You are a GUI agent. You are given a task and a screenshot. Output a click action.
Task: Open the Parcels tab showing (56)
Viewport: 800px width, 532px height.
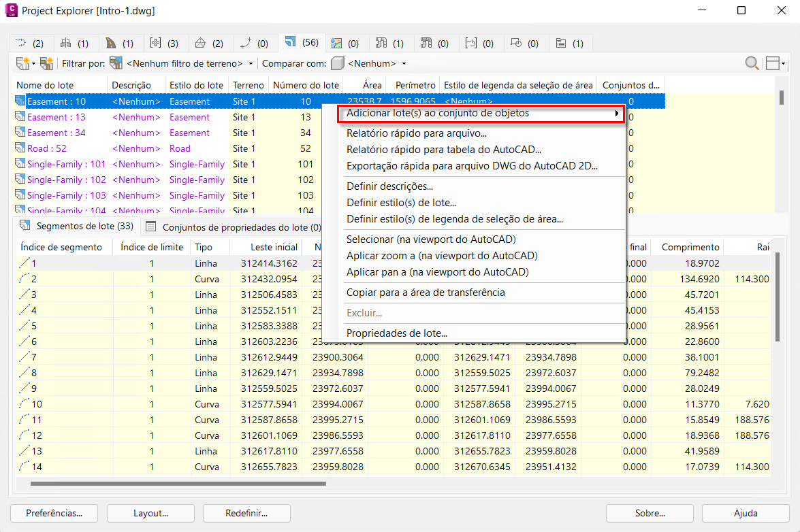302,43
